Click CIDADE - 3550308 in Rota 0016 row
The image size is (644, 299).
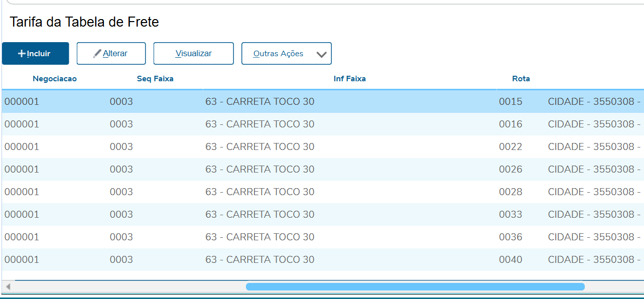[x=595, y=124]
